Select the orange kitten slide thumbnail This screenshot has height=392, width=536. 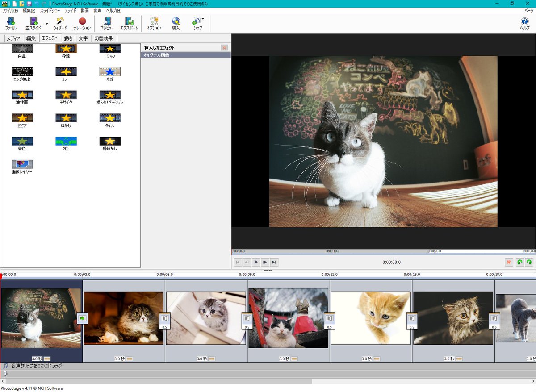tap(371, 318)
